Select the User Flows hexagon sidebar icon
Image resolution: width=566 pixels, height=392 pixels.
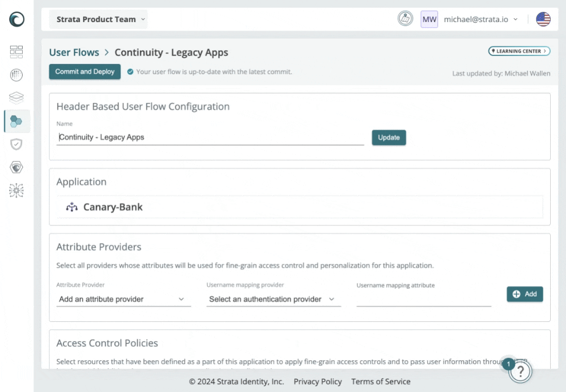coord(16,121)
